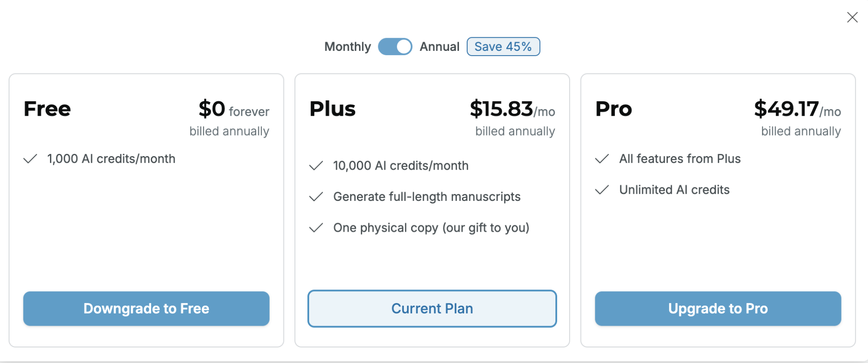Click checkmark beside One physical copy
The image size is (868, 363).
(316, 228)
